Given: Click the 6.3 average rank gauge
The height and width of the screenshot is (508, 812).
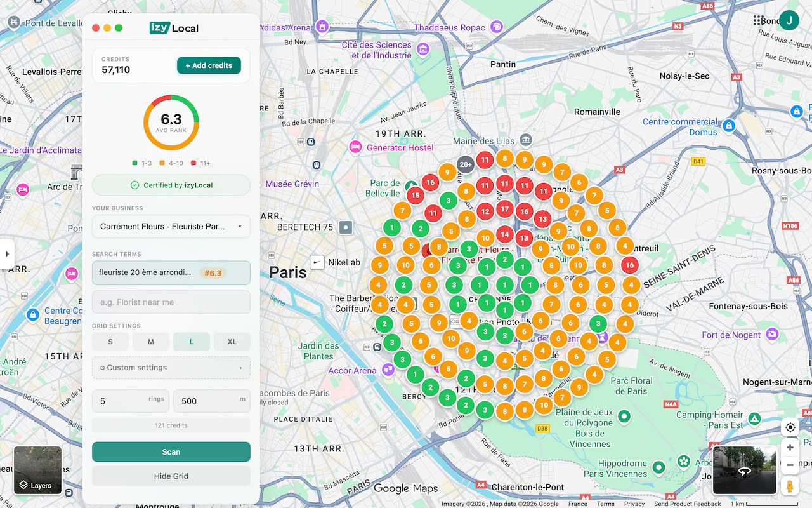Looking at the screenshot, I should point(171,123).
